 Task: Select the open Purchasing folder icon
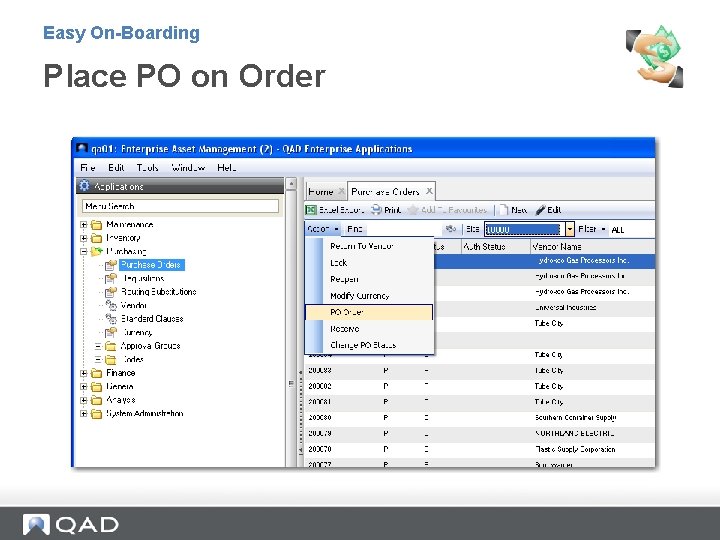[96, 251]
